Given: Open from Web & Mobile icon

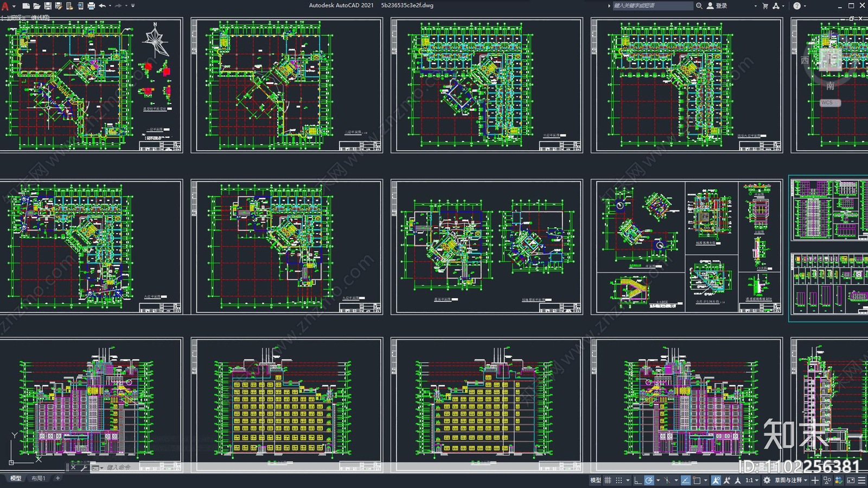Looking at the screenshot, I should [x=69, y=6].
